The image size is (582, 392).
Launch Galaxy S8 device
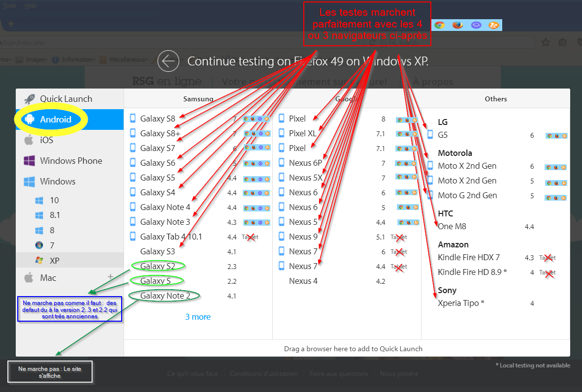[157, 119]
